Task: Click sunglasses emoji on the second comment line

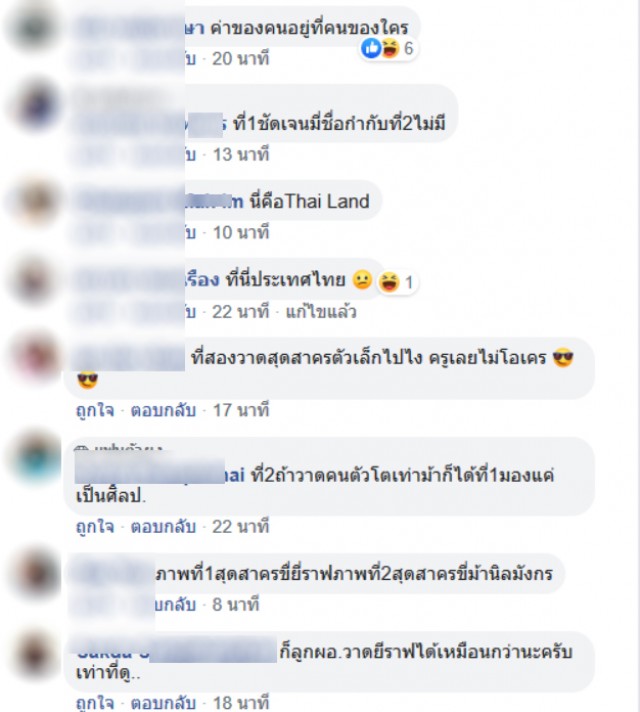Action: pos(87,379)
